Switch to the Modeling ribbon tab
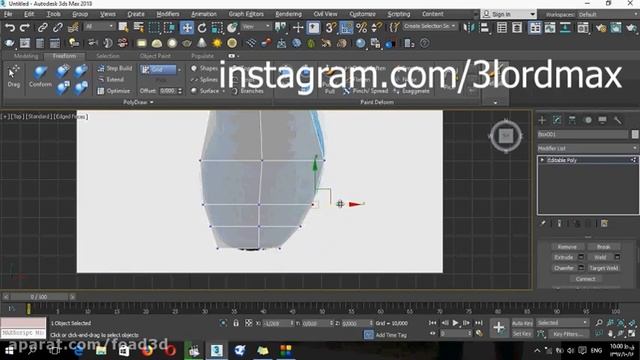This screenshot has height=360, width=640. click(26, 56)
